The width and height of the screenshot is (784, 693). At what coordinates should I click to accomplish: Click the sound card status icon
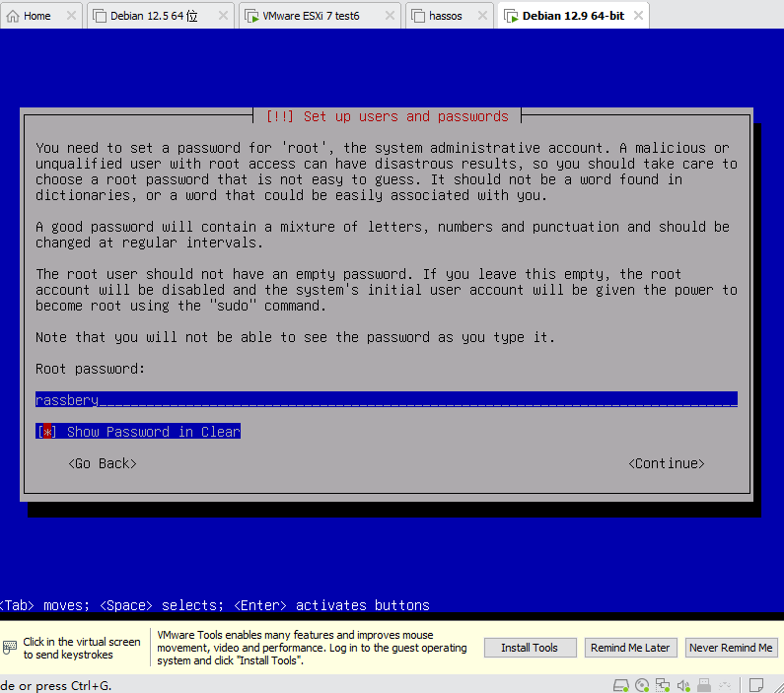tap(683, 685)
